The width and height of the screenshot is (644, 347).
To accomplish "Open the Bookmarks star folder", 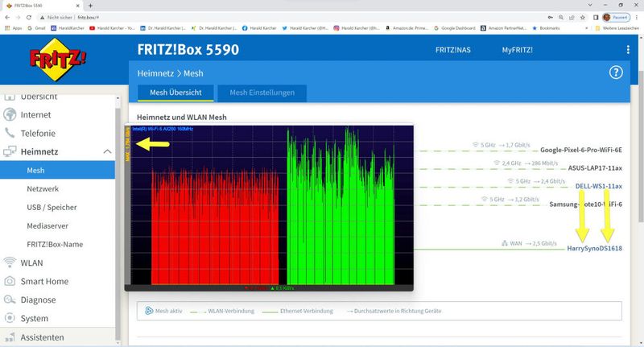I will [x=546, y=28].
